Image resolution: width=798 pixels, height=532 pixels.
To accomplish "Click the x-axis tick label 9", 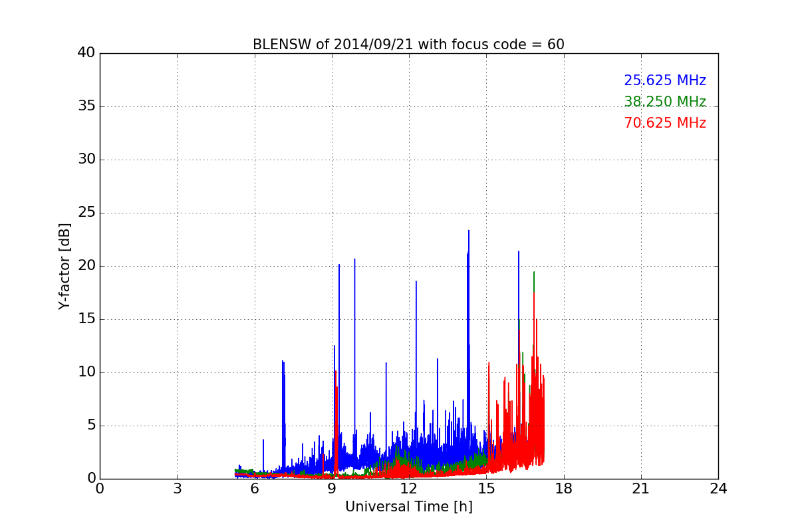I will click(332, 489).
